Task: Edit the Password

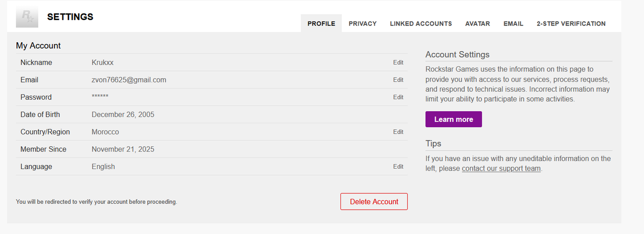Action: (x=398, y=97)
